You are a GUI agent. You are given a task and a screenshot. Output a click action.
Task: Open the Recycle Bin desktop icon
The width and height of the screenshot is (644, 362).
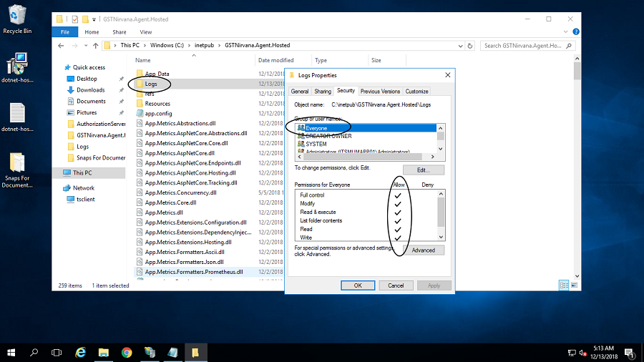coord(17,19)
